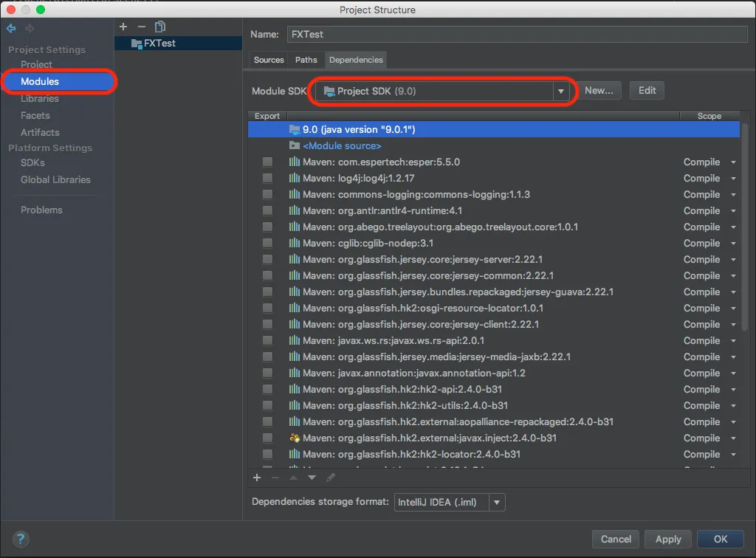Viewport: 756px width, 558px height.
Task: Confirm with the OK button
Action: point(721,540)
